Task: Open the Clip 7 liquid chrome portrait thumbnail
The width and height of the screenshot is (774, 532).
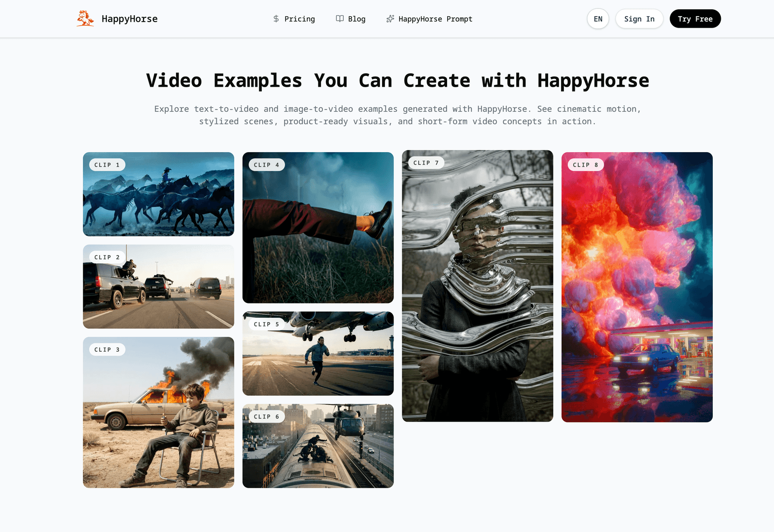Action: 478,286
